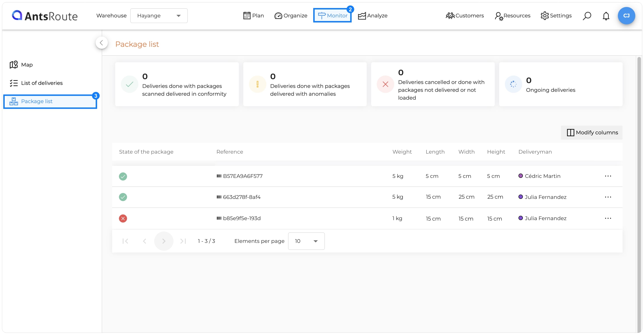644x335 pixels.
Task: Click barcode icon beside b85e9f5e-193d
Action: coord(219,218)
